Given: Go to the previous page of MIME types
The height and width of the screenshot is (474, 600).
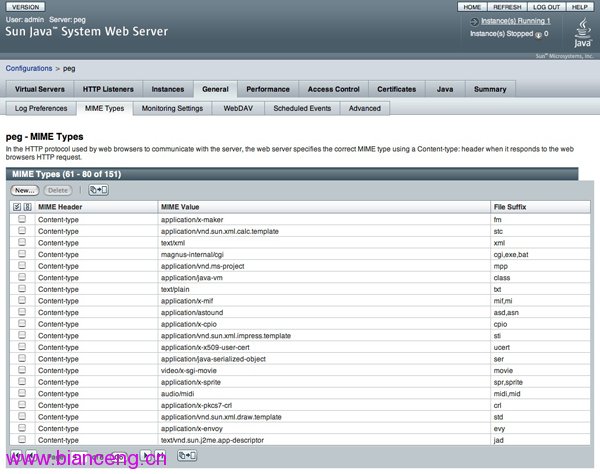Looking at the screenshot, I should (31, 455).
